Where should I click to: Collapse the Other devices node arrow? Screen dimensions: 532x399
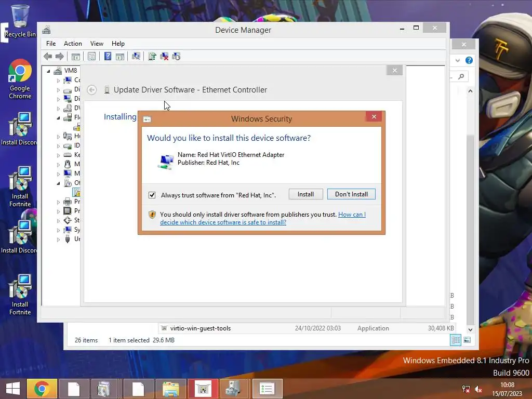click(x=58, y=183)
